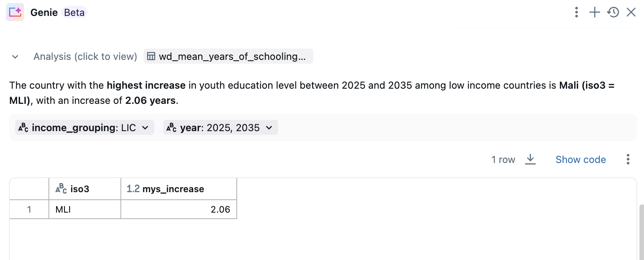This screenshot has width=644, height=260.
Task: Open the wd_mean_years_of_schooling table chip
Action: click(232, 56)
